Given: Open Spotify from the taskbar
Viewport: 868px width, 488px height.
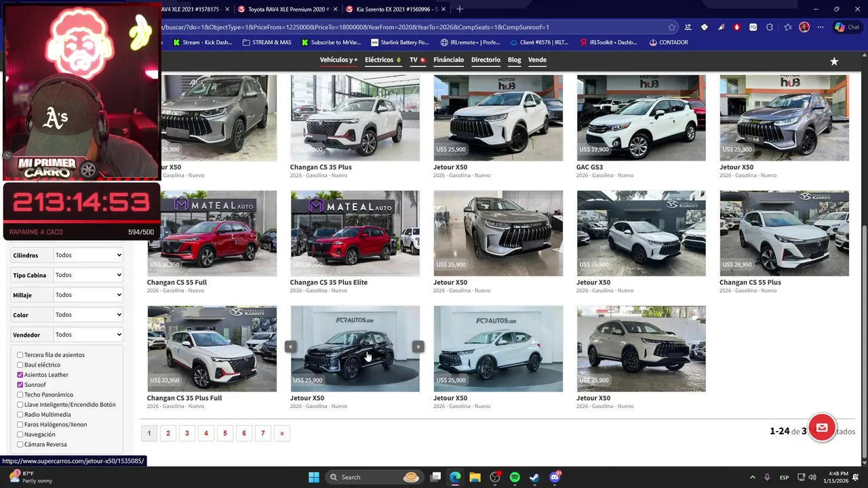Looking at the screenshot, I should pyautogui.click(x=515, y=477).
